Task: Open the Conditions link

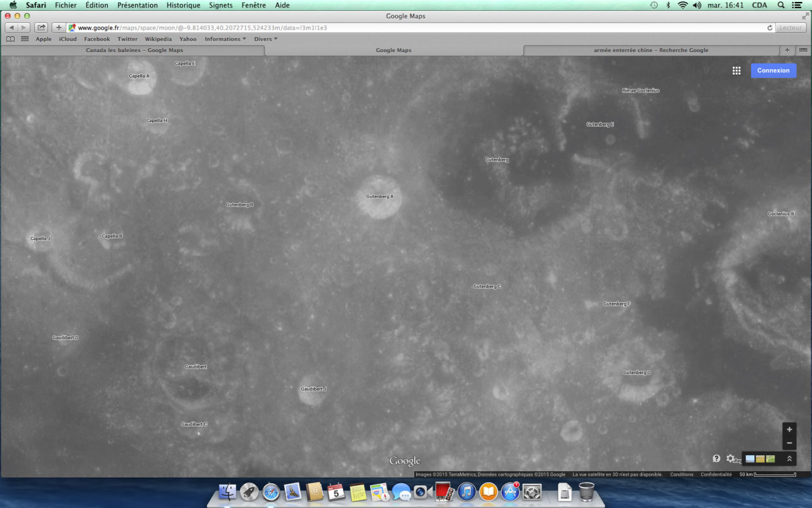Action: (x=682, y=474)
